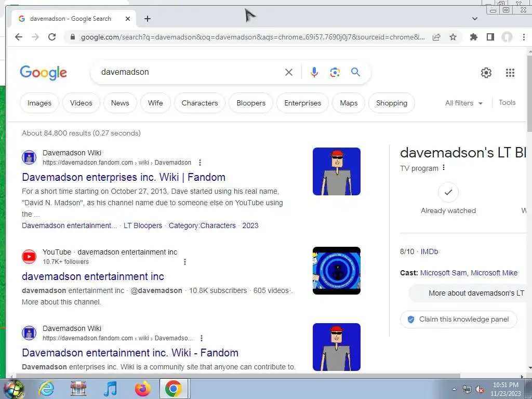The image size is (532, 399).
Task: Go back to the previous page
Action: click(19, 37)
